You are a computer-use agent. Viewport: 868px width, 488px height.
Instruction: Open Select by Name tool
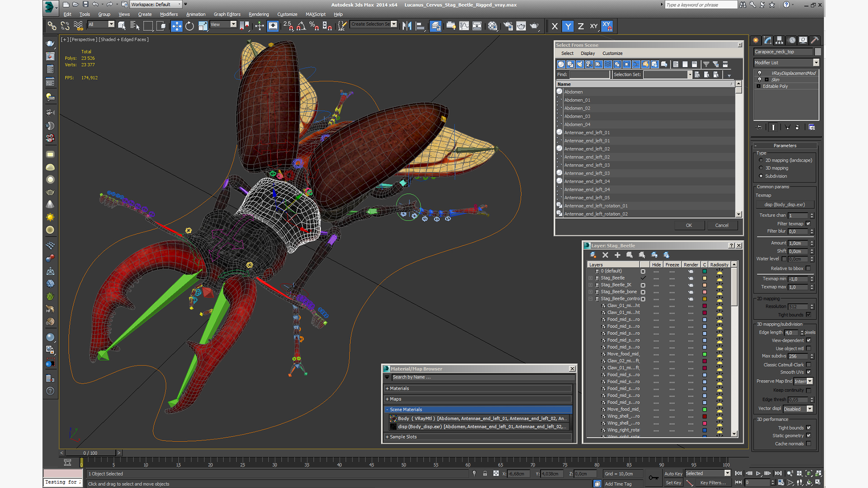[135, 26]
